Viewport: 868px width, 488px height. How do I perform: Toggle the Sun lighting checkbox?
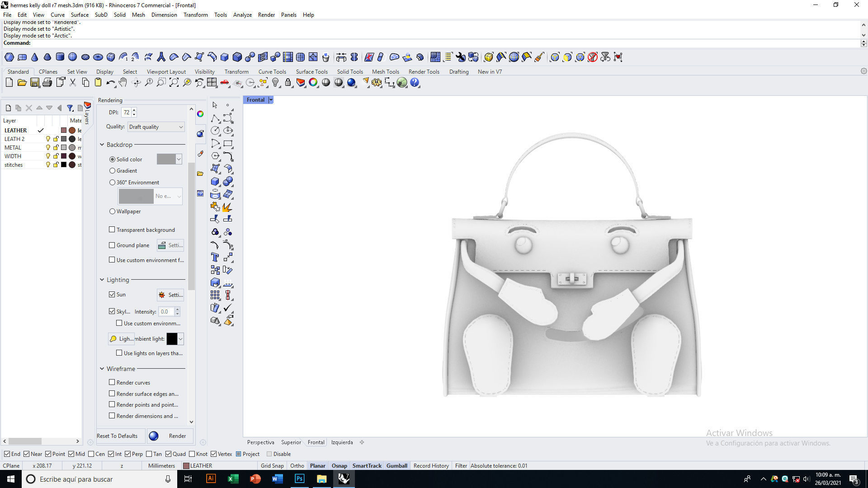(x=112, y=294)
